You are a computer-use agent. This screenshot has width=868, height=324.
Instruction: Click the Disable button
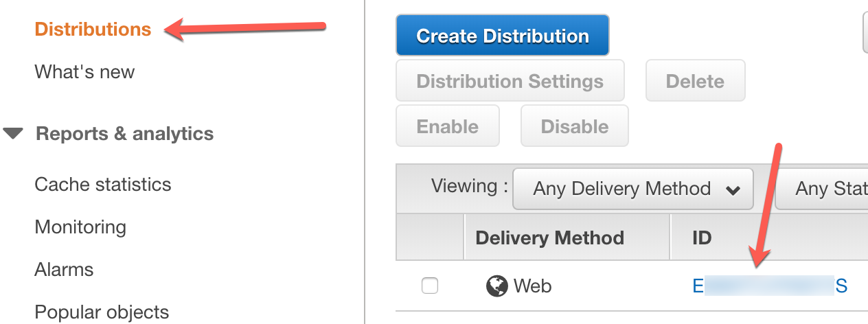(575, 126)
